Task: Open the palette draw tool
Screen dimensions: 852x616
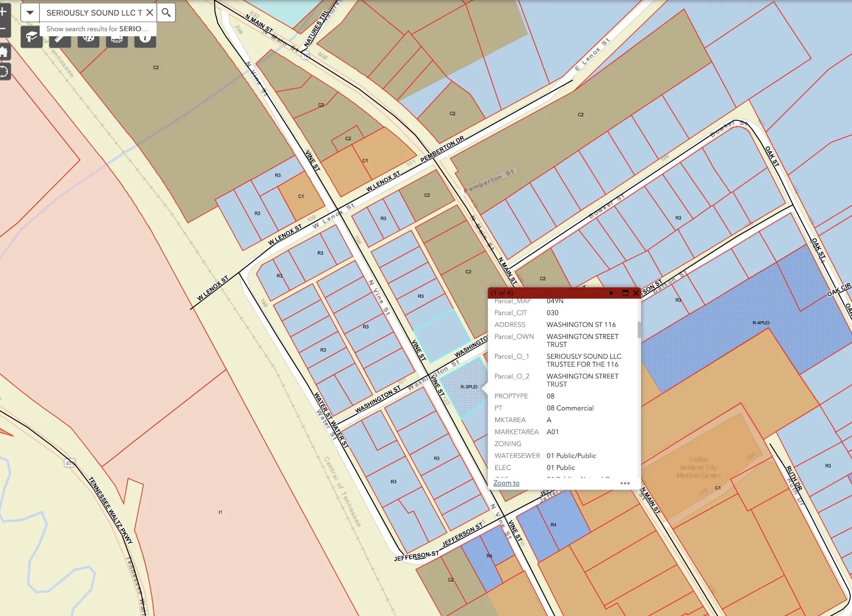Action: [88, 41]
